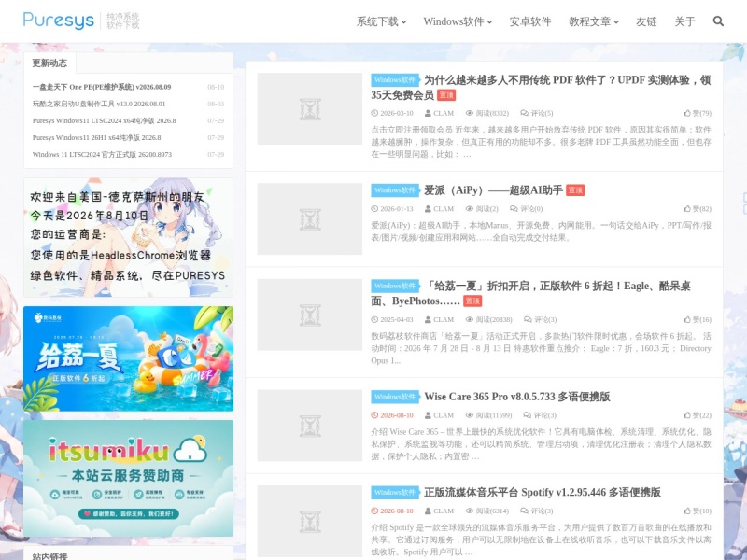This screenshot has height=560, width=747.
Task: Like the Wise Care 365 article 赞(22)
Action: 697,415
